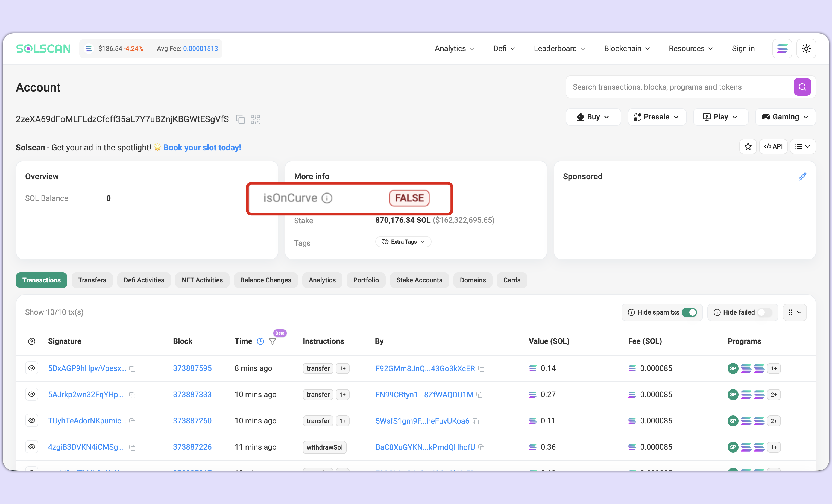Disable the Hide spam txs toggle
The height and width of the screenshot is (504, 832).
690,312
